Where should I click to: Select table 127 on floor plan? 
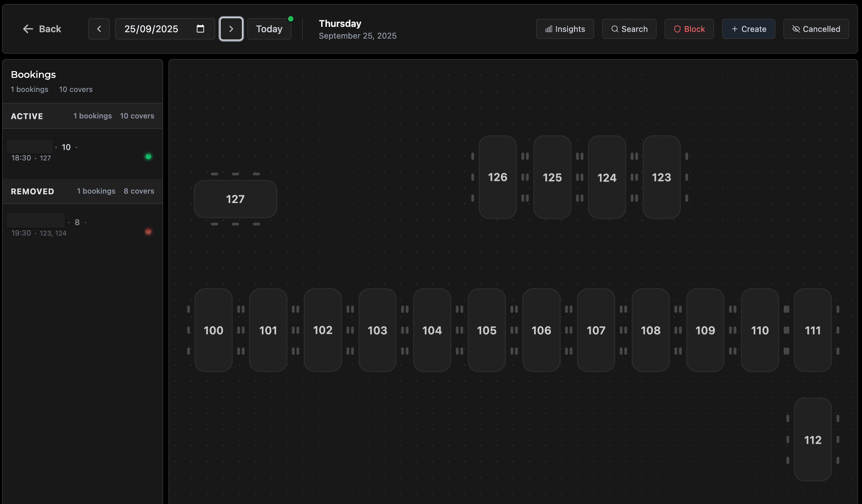click(235, 199)
